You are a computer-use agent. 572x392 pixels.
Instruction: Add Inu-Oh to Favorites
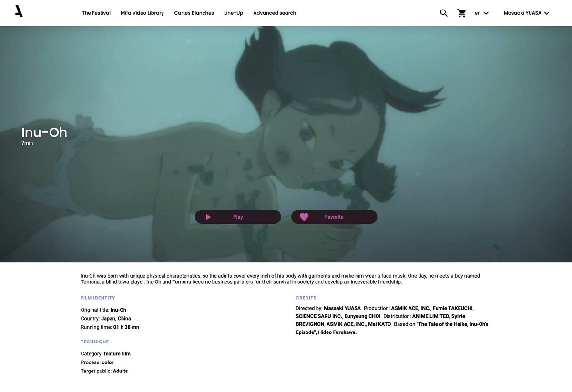334,217
